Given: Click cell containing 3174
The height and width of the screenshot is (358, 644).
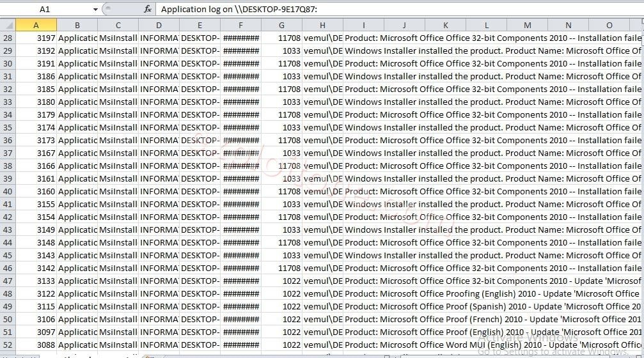Looking at the screenshot, I should 36,128.
